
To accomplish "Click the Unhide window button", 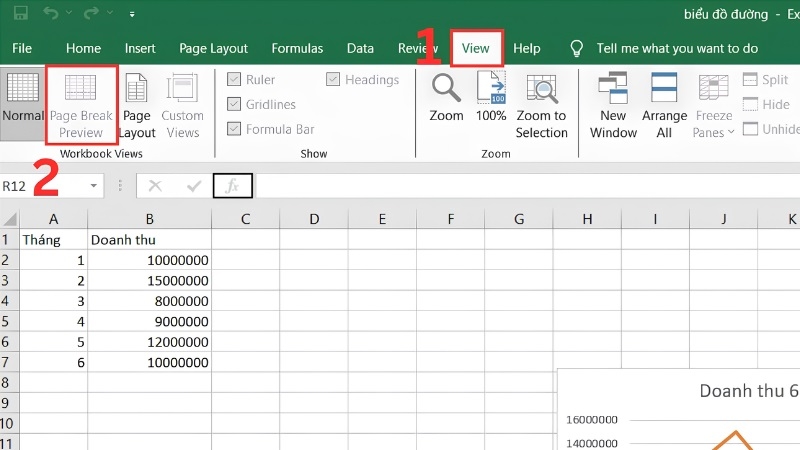I will (771, 129).
